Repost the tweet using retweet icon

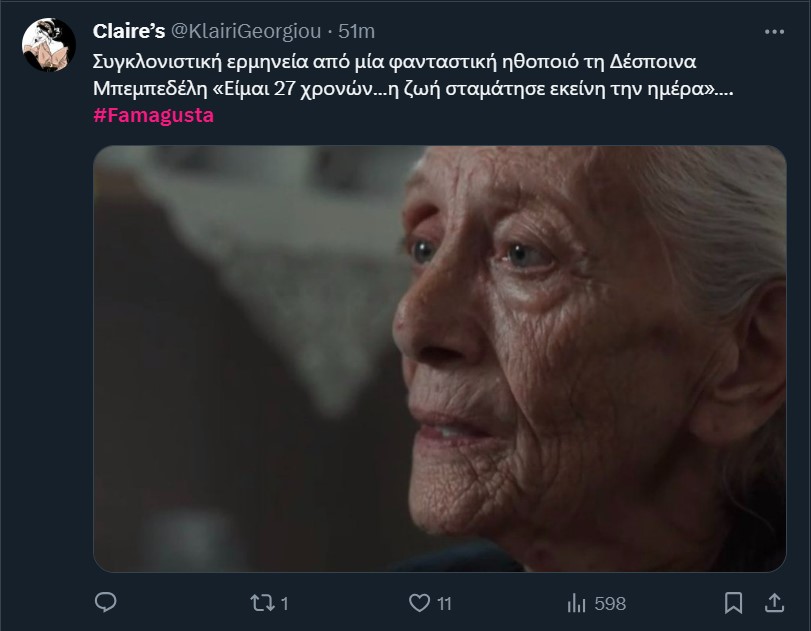click(260, 603)
